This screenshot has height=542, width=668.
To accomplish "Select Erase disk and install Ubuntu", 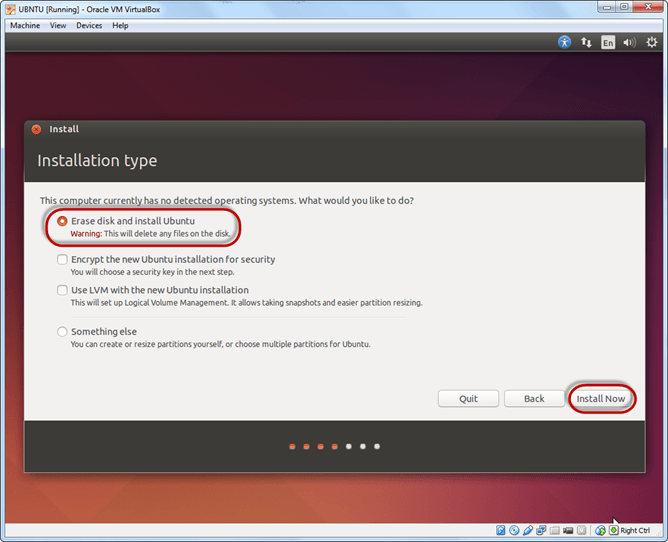I will tap(63, 221).
